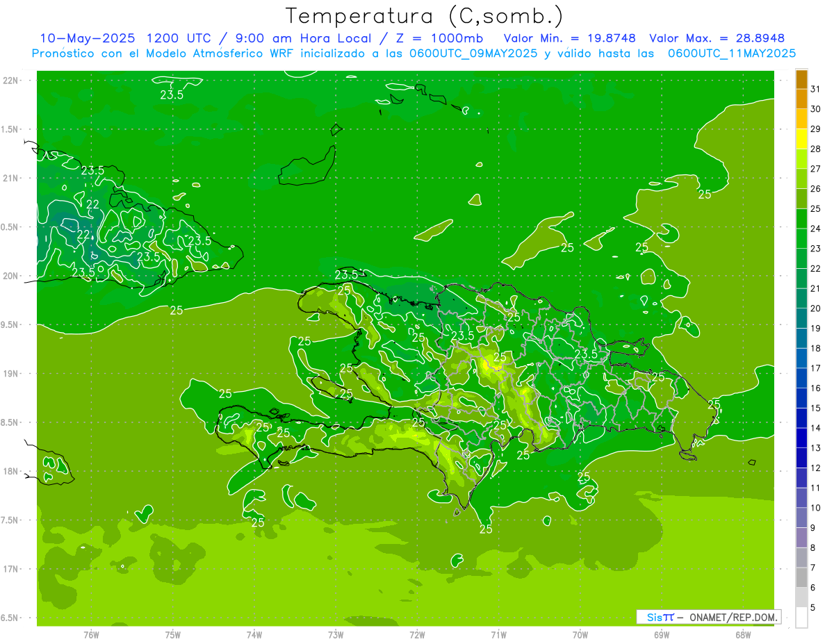Viewport: 834px width, 644px height.
Task: Pick the legend swatch between 19 and 20
Action: [x=801, y=319]
